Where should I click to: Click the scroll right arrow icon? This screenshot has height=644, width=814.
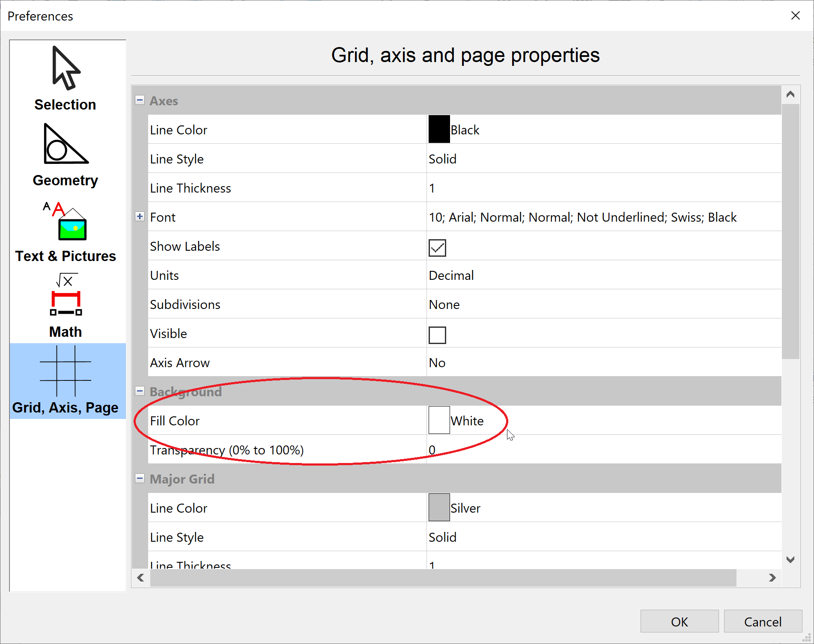[772, 578]
